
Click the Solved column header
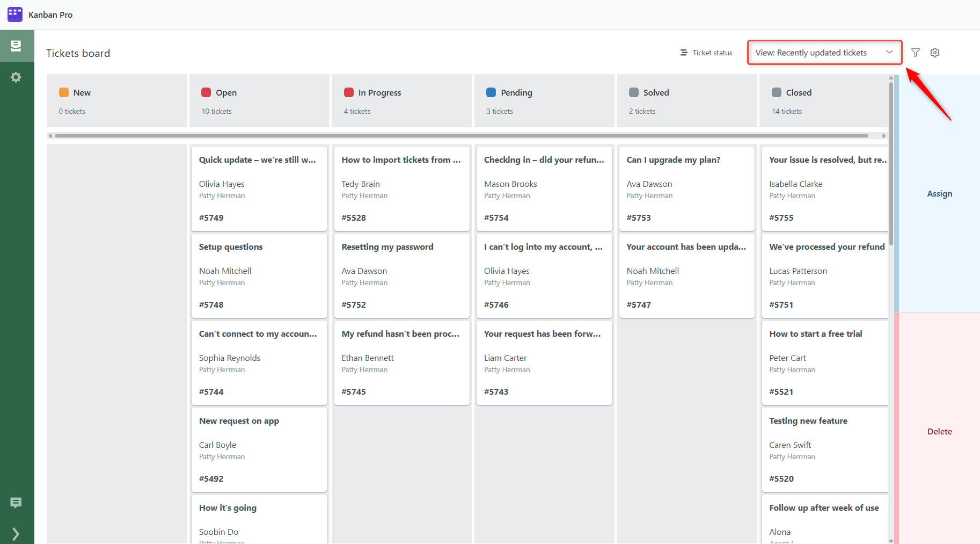[656, 92]
